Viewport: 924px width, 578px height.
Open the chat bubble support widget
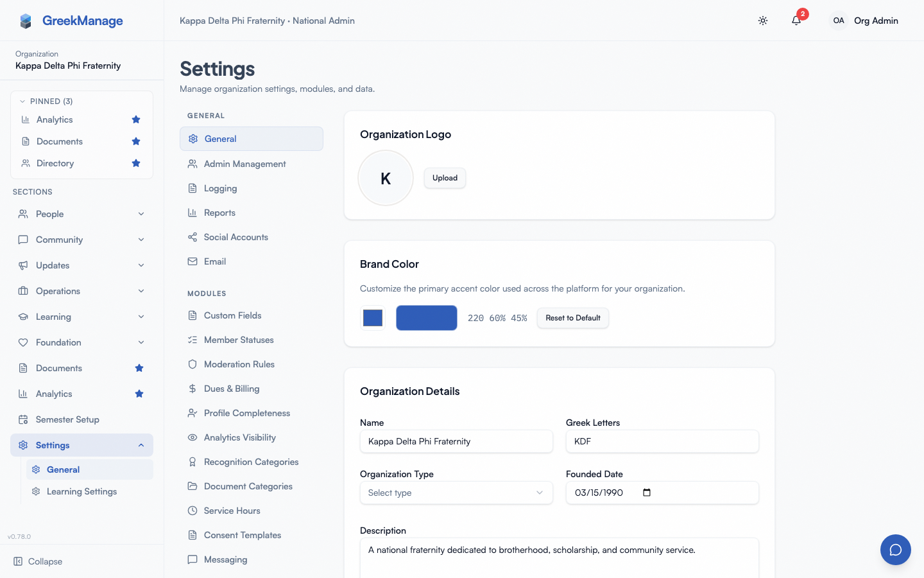click(x=896, y=550)
